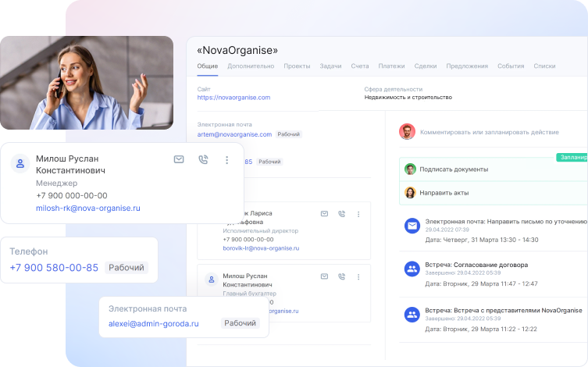Open three-dot menu for Боровик Лариса
The image size is (588, 367).
[x=358, y=213]
